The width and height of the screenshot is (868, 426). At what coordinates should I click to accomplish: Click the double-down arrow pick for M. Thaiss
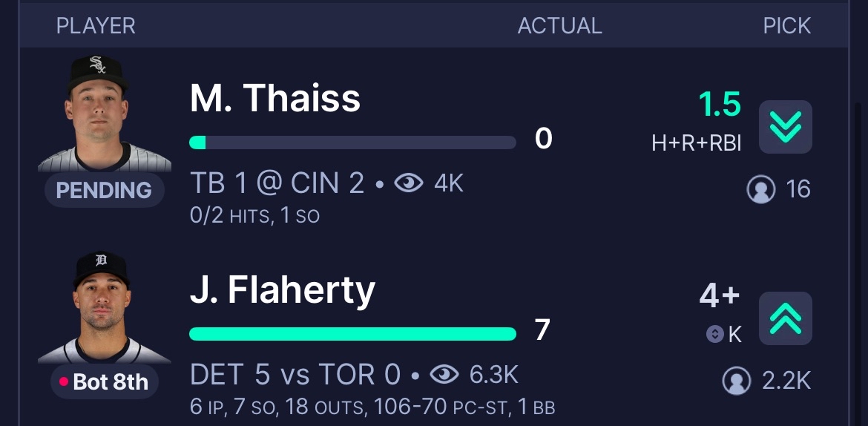click(785, 127)
